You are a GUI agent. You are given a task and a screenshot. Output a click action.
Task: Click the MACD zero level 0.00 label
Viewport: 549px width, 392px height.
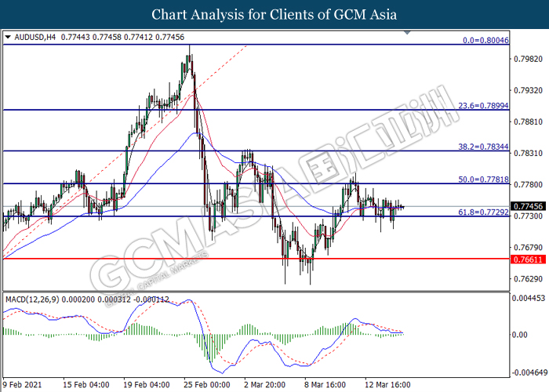coord(519,335)
